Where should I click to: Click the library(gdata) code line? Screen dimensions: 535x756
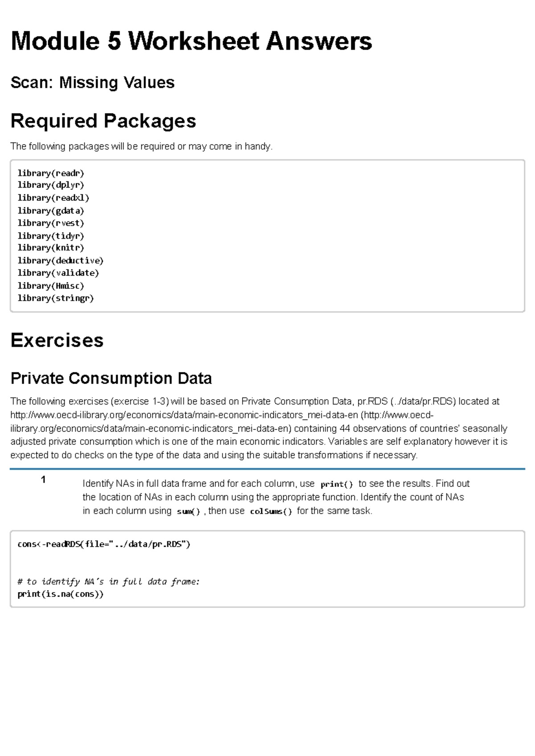51,211
